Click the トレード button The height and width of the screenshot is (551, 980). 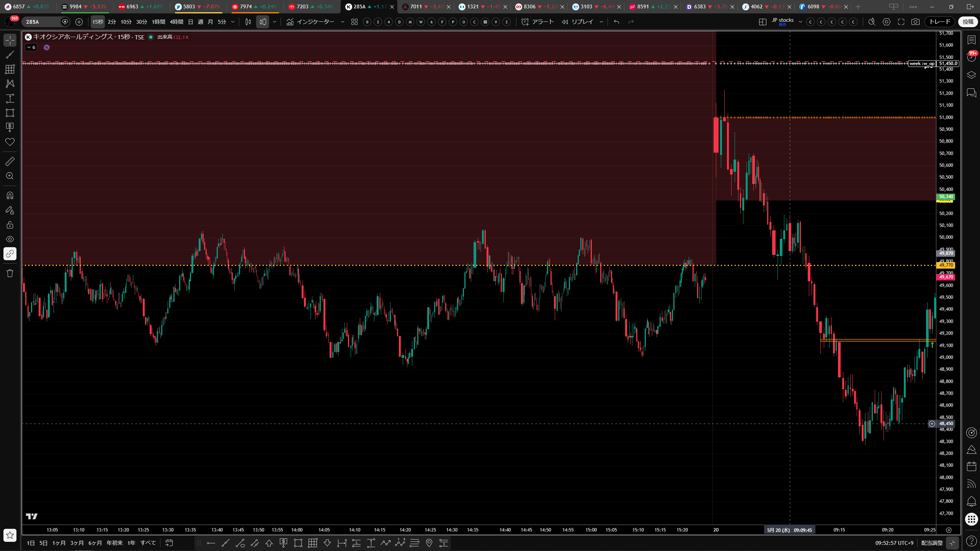point(939,22)
